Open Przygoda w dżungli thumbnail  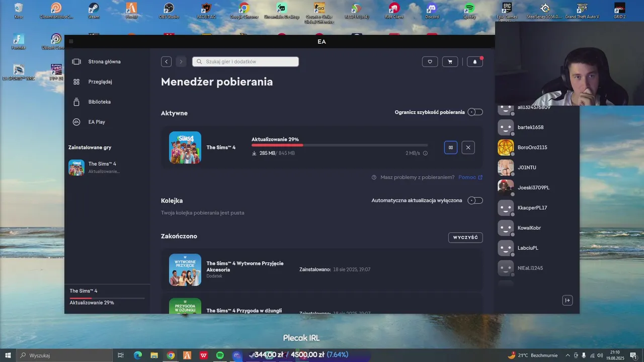(185, 306)
